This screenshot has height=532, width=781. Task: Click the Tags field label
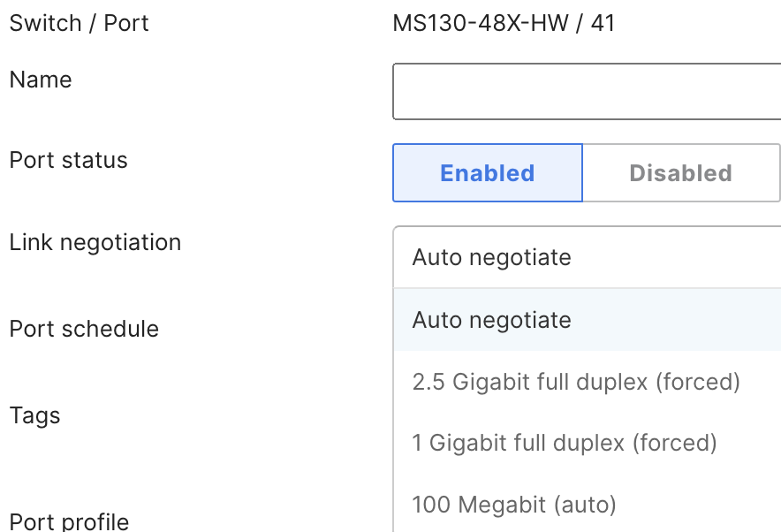[x=34, y=415]
